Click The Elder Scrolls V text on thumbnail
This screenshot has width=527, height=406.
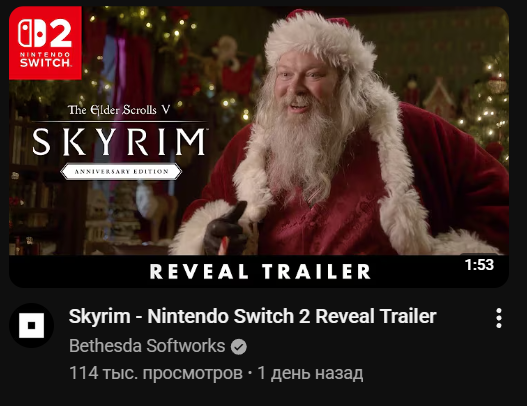coord(119,110)
